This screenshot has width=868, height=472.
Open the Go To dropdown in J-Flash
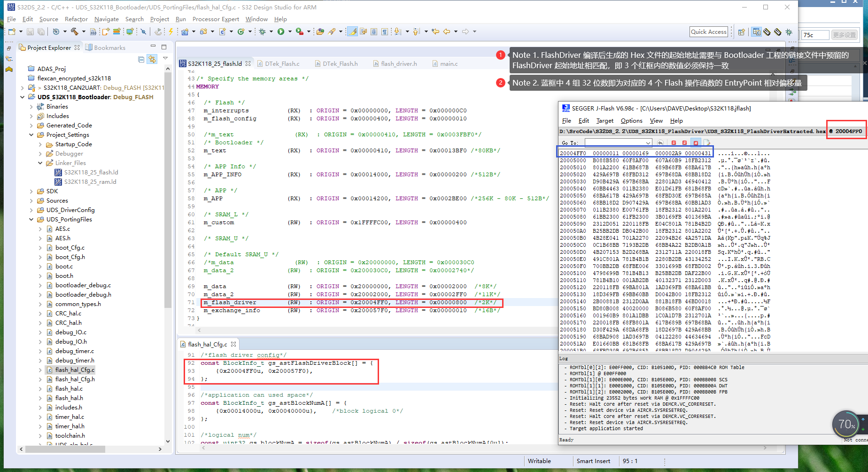(648, 143)
